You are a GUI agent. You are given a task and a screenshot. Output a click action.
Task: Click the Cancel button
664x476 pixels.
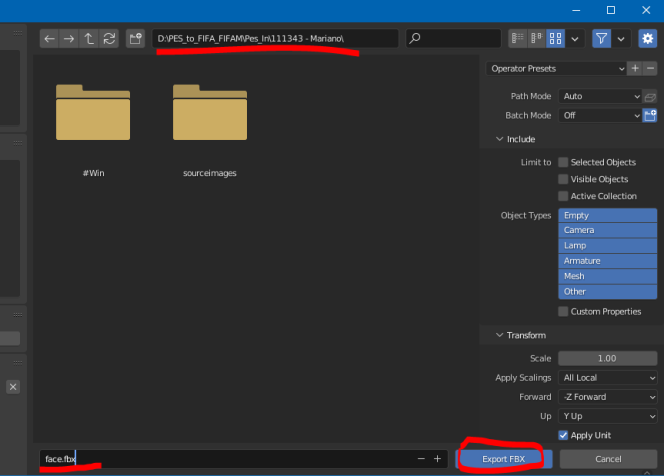609,459
